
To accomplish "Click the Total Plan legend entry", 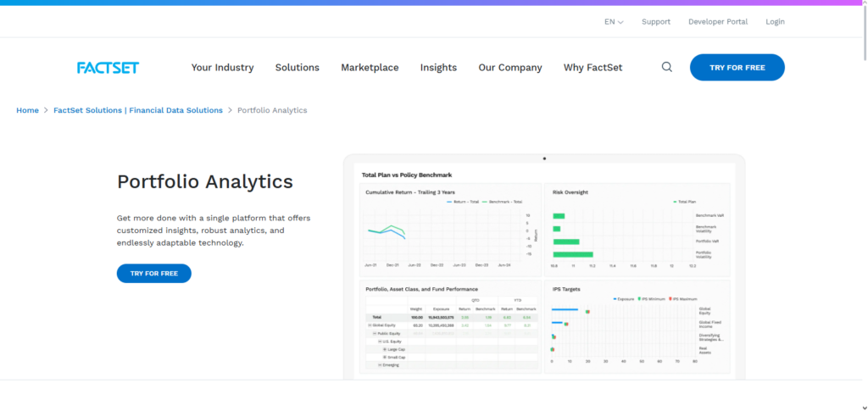I will tap(684, 202).
